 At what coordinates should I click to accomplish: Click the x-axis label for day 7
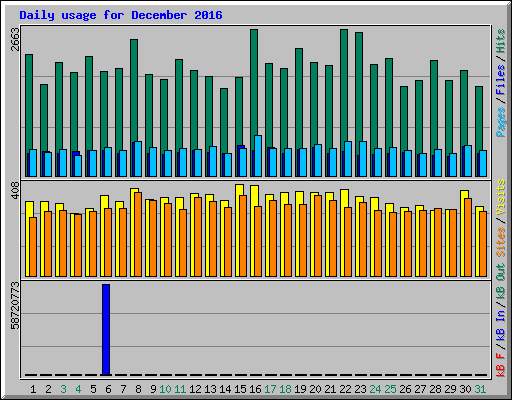[x=123, y=389]
